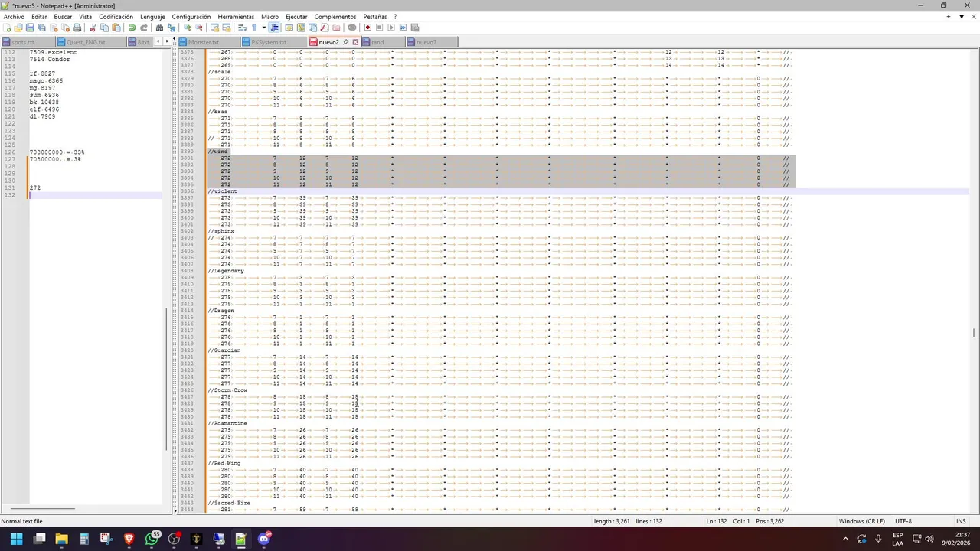Click the left tab-scroll arrow in left pane

click(158, 41)
